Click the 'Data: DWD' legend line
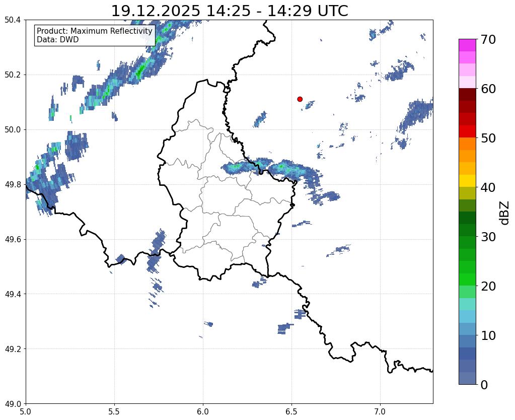 pos(58,40)
